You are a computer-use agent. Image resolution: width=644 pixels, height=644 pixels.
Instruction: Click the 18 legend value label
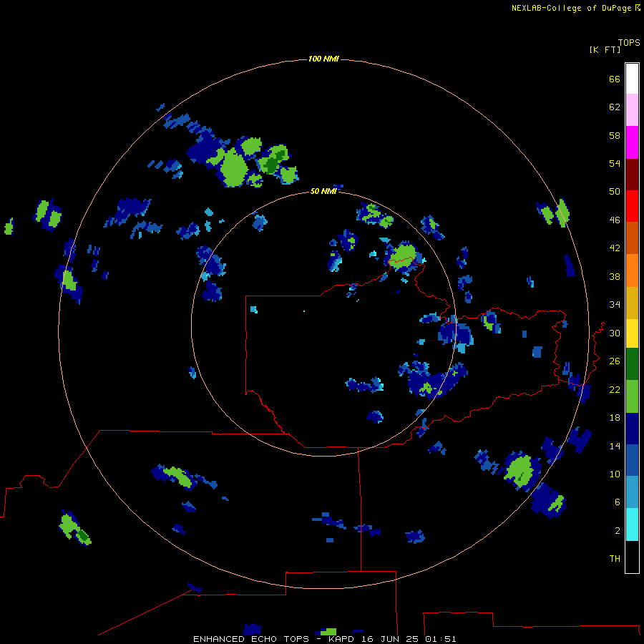click(x=615, y=418)
